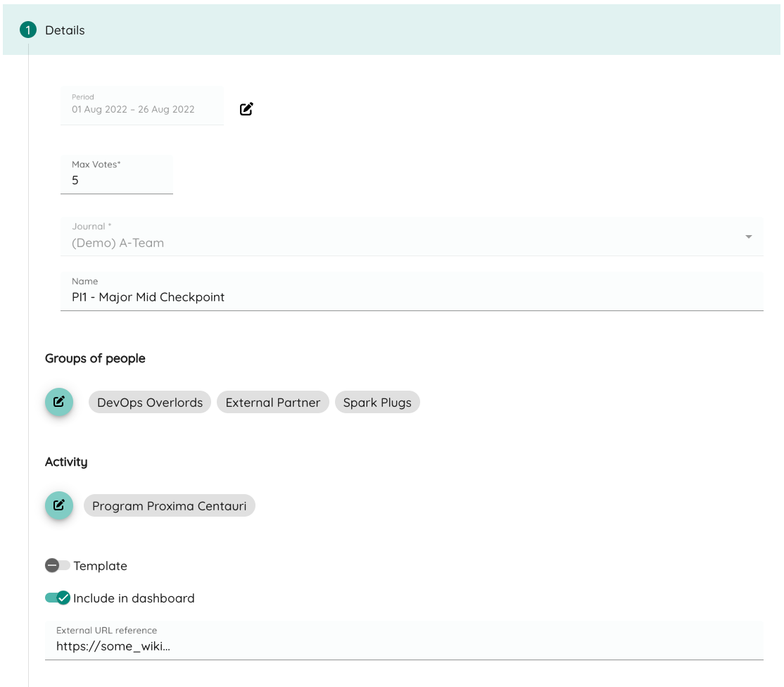Click the Groups of people section heading
Image resolution: width=784 pixels, height=687 pixels.
point(94,358)
